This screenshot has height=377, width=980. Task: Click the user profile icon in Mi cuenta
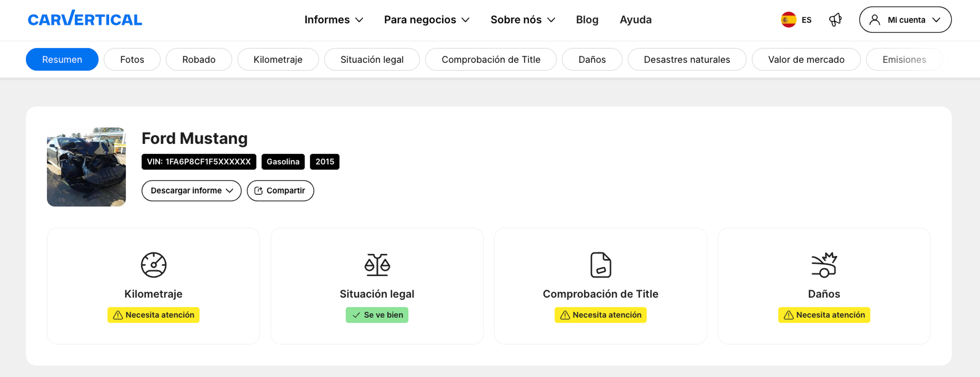[x=875, y=20]
